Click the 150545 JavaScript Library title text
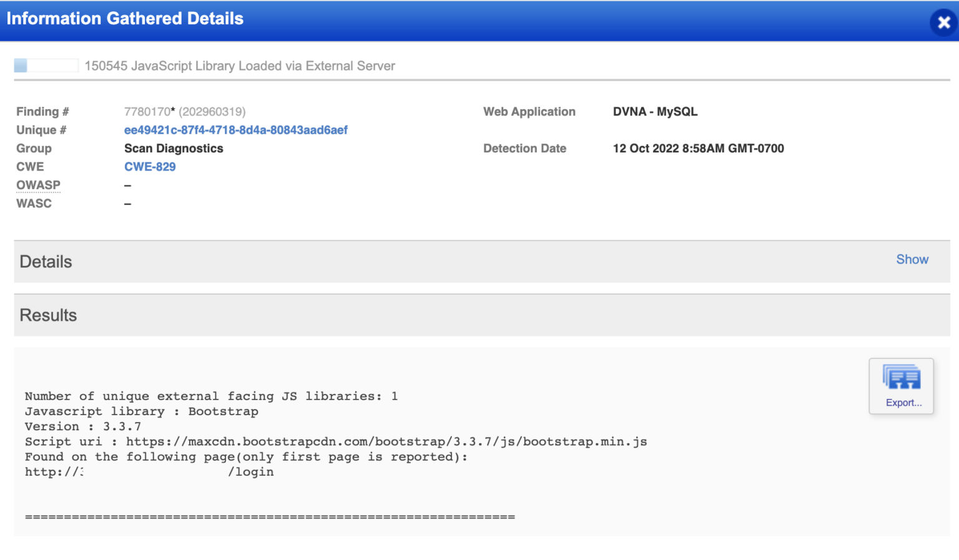Viewport: 959px width, 560px height. [x=240, y=66]
